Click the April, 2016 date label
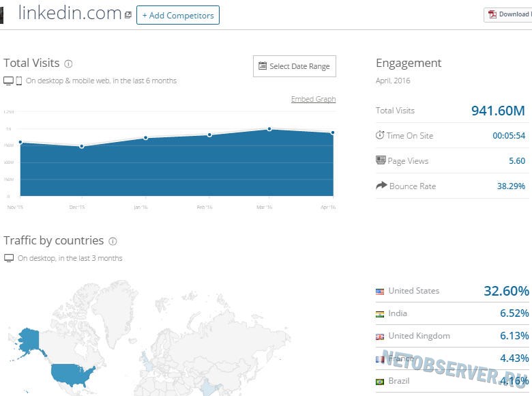 (393, 81)
